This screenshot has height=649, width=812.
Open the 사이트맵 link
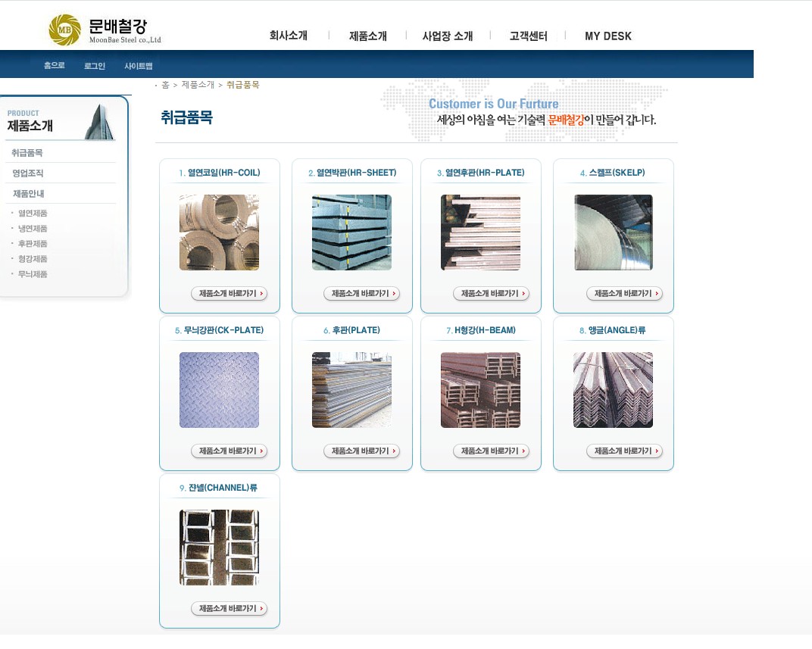pos(139,66)
